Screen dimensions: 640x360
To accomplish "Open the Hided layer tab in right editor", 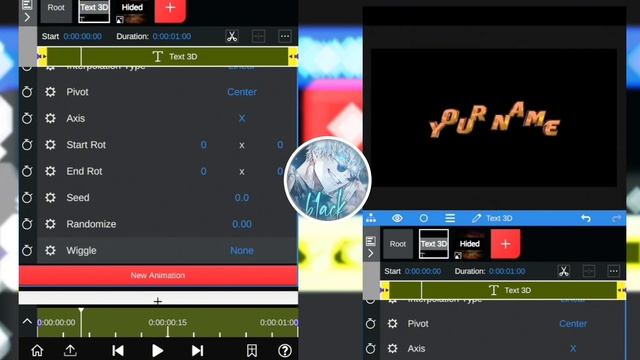I will point(469,244).
